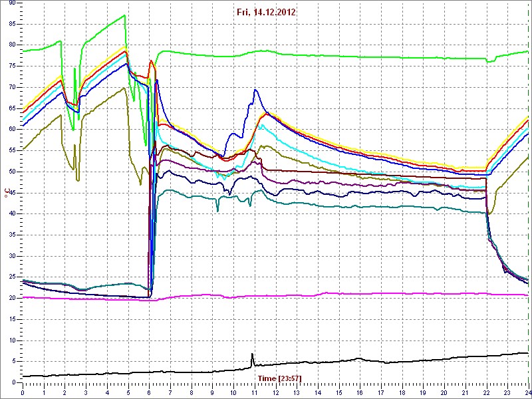Select hour 21 on the time axis
This screenshot has height=399, width=532.
465,392
